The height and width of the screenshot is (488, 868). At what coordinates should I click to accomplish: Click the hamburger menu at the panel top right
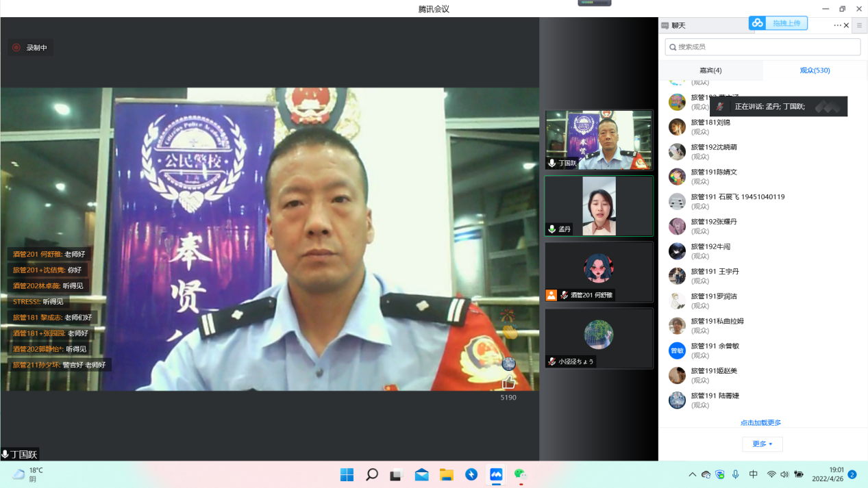pos(859,25)
